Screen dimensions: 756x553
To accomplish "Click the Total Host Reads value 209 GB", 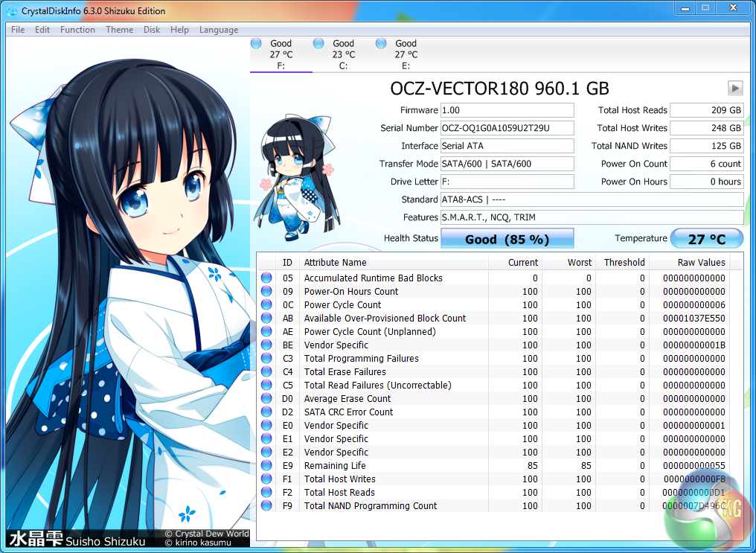I will coord(707,110).
